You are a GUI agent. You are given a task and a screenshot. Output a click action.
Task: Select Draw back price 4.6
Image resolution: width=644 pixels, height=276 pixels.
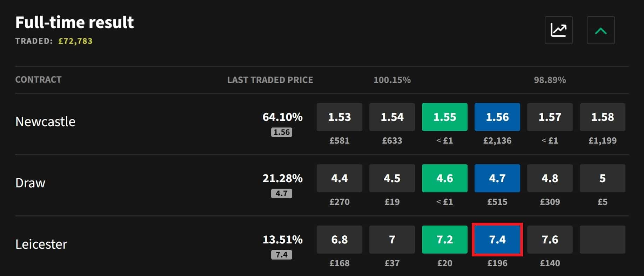tap(444, 178)
